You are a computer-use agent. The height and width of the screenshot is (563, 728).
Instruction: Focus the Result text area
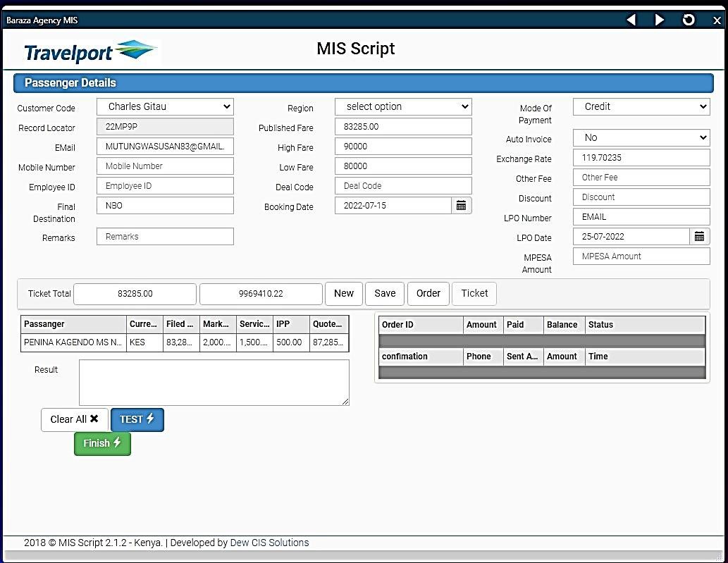(x=214, y=383)
